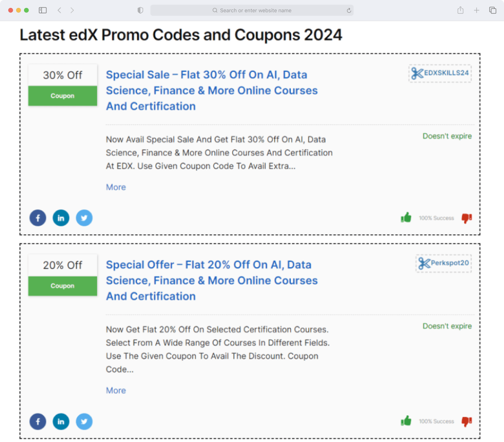Reveal the EDXSKILLS24 coupon code

(440, 73)
